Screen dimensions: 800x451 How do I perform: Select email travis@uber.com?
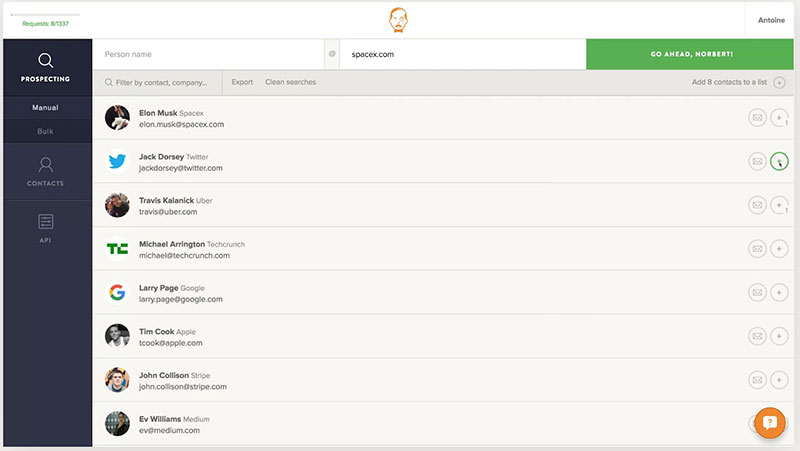168,212
